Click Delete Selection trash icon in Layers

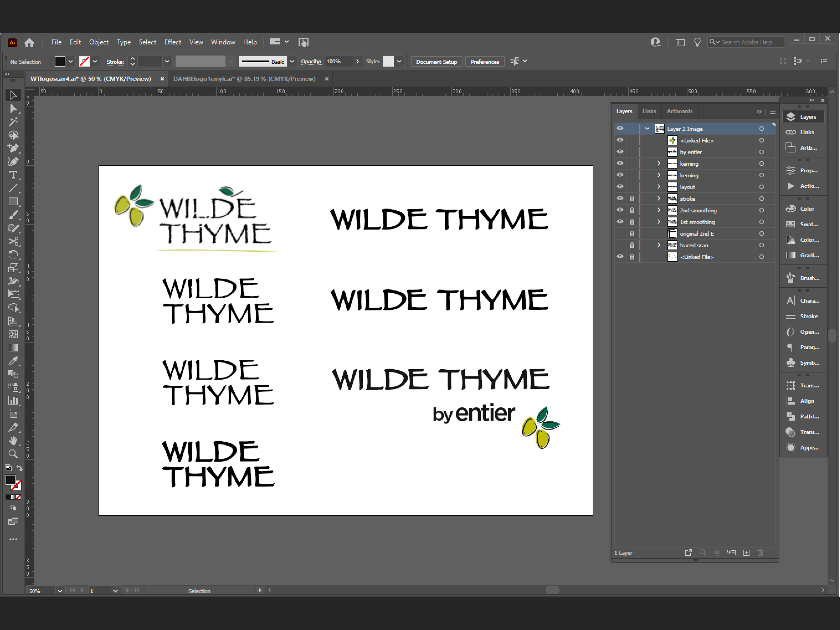(760, 553)
